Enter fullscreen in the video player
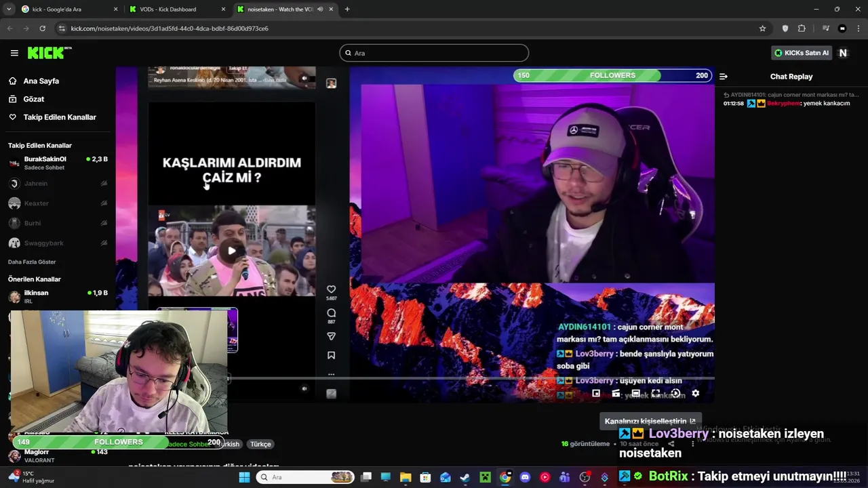Image resolution: width=868 pixels, height=488 pixels. tap(656, 393)
